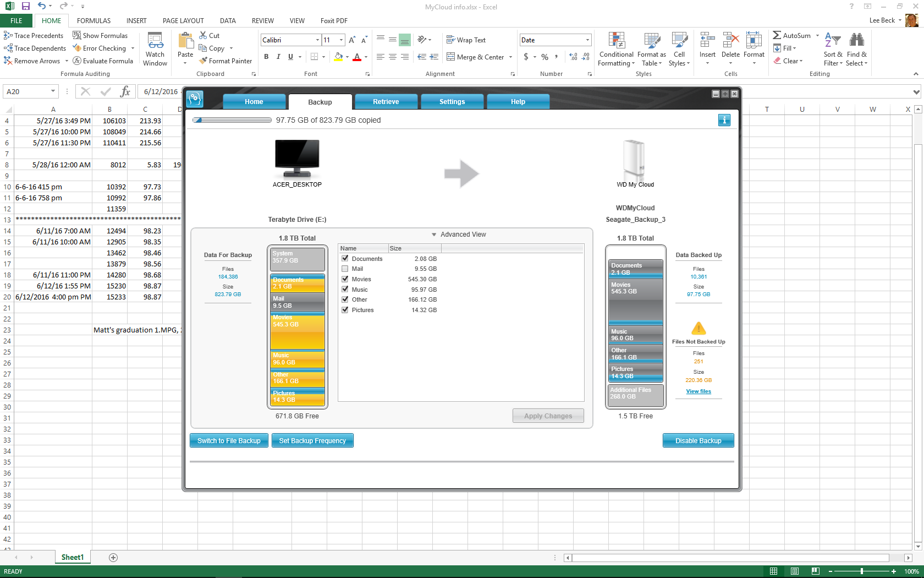The image size is (924, 578).
Task: Increase the font size
Action: (352, 40)
